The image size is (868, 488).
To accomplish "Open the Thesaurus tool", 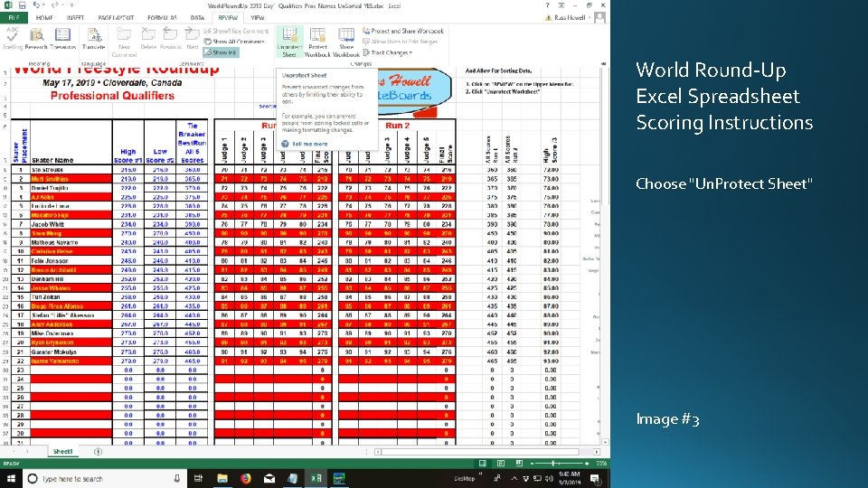I will (x=62, y=39).
